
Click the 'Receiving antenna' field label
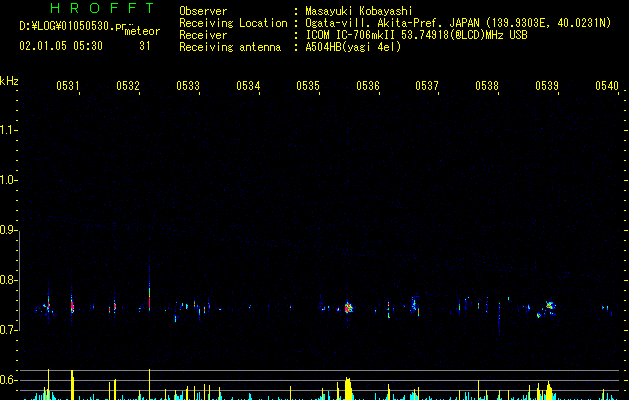click(x=230, y=47)
